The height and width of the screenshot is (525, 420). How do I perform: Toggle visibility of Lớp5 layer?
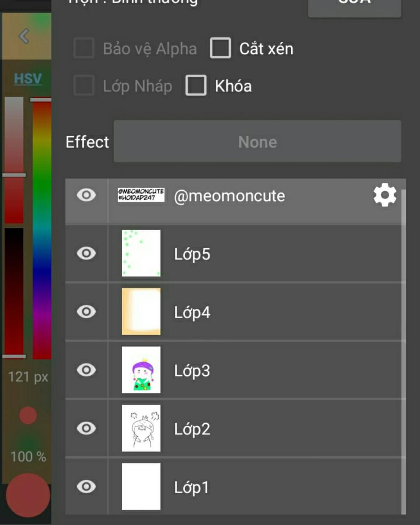[86, 253]
